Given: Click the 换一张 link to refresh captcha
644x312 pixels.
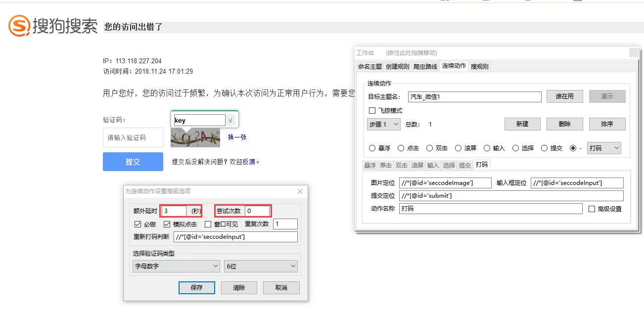Looking at the screenshot, I should pos(237,137).
